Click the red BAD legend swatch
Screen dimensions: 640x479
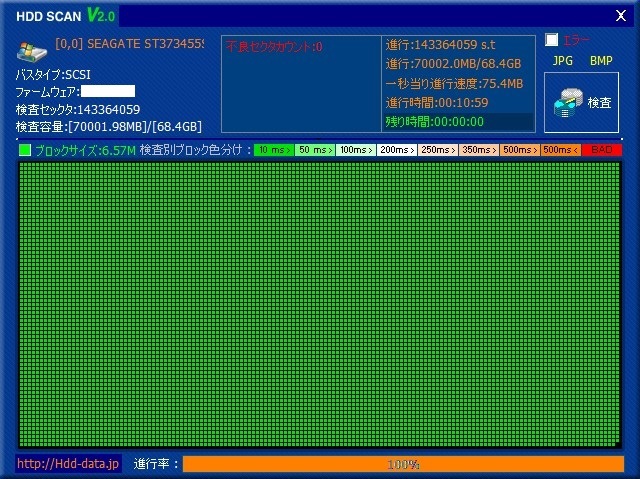(602, 150)
